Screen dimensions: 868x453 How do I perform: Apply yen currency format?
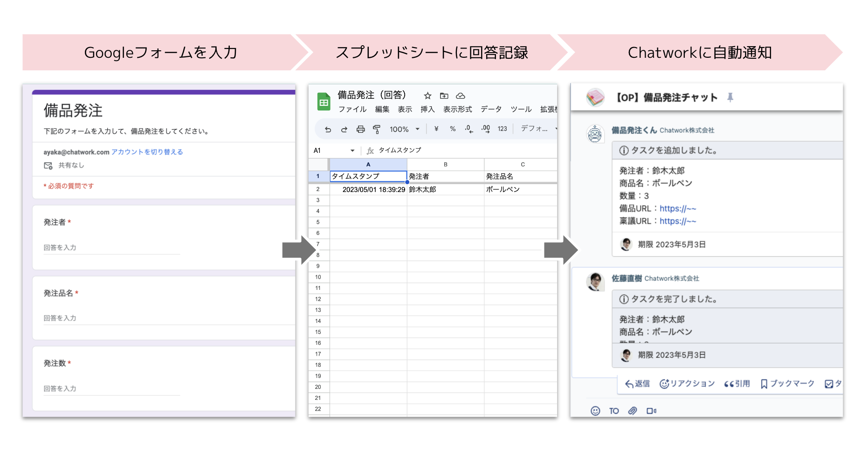tap(436, 129)
